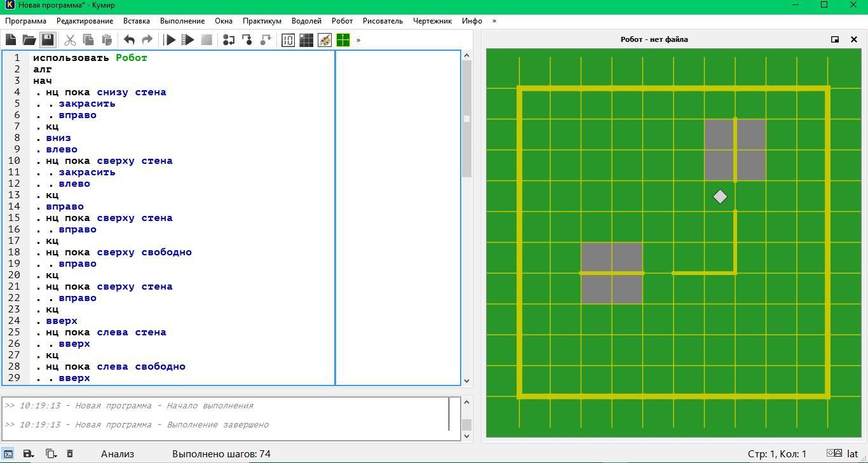
Task: Open the Вставка menu
Action: (137, 21)
